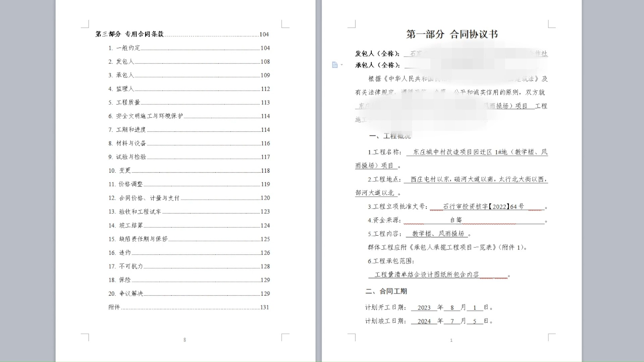The width and height of the screenshot is (644, 362).
Task: Click the label 发包人（全称）
Action: 377,54
